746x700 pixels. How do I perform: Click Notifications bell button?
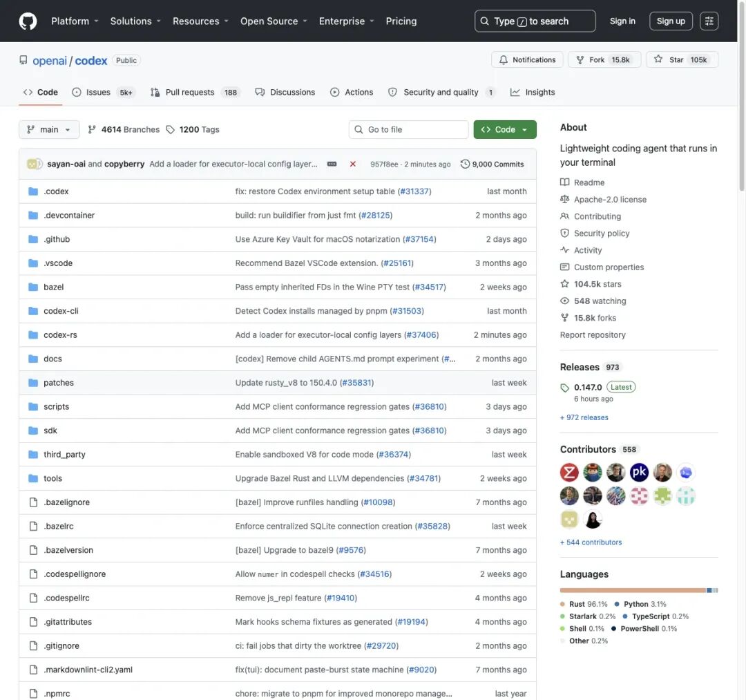(527, 60)
